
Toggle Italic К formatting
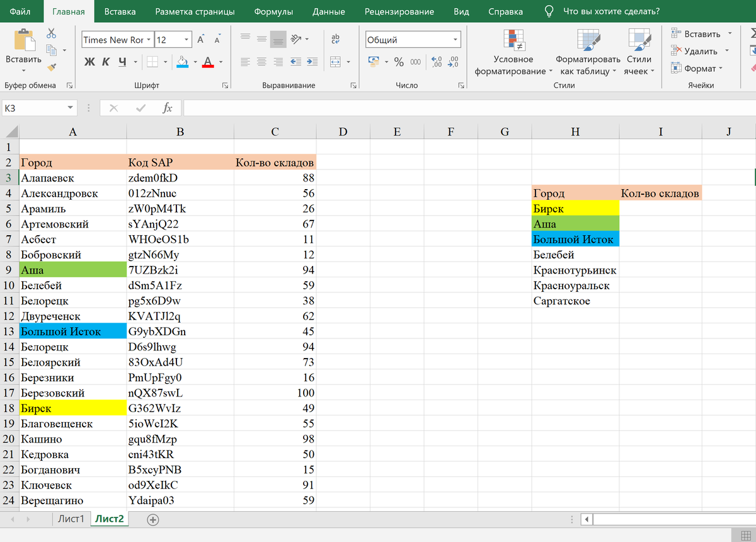coord(106,62)
